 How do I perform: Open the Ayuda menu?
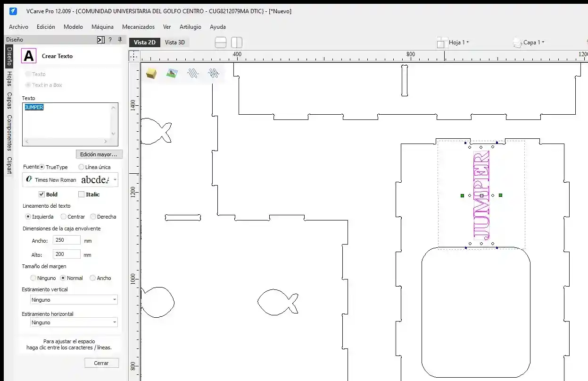pos(217,27)
